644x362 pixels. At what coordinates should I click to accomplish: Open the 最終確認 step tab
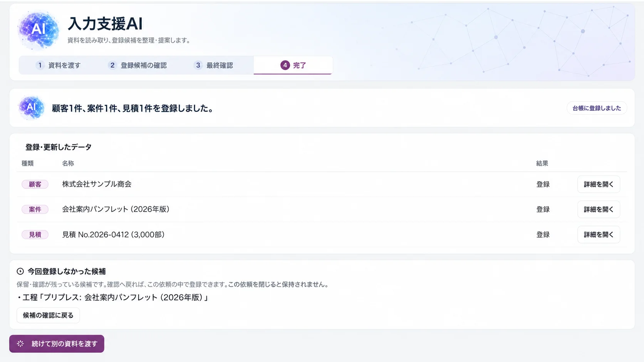(214, 65)
